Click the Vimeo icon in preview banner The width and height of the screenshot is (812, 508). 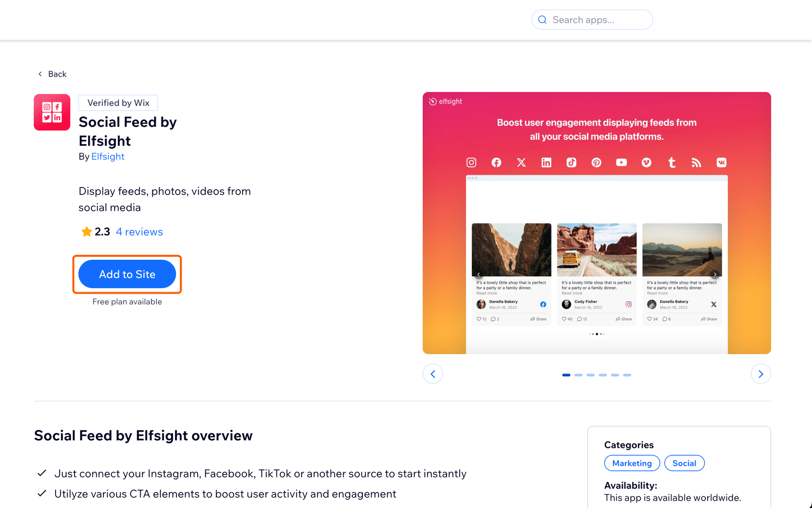[x=646, y=163]
